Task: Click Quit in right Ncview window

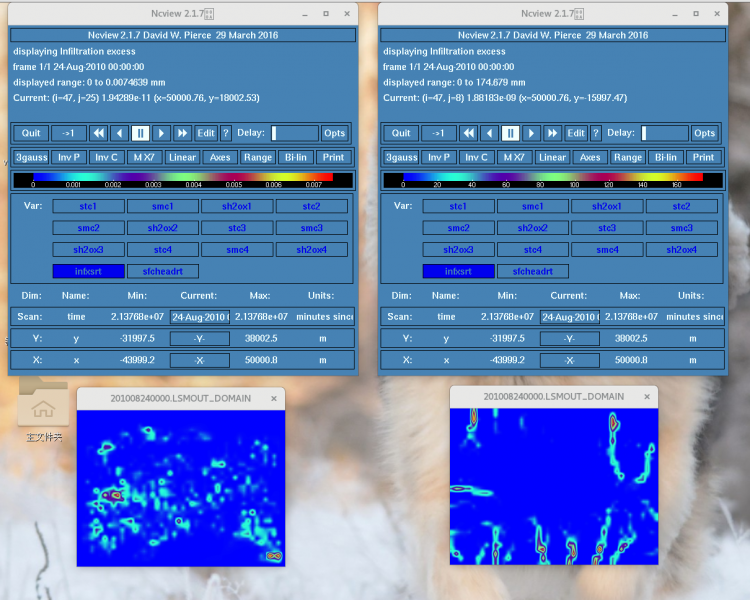Action: pyautogui.click(x=401, y=133)
